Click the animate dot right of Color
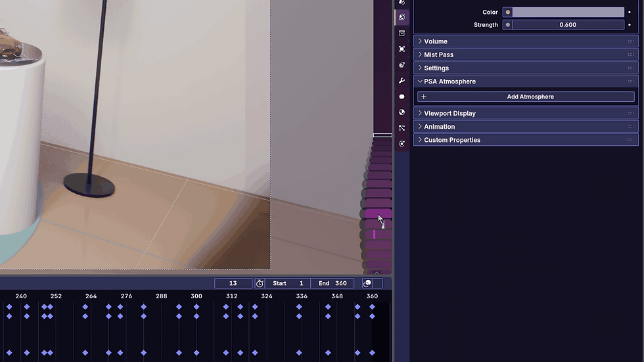 [x=630, y=12]
